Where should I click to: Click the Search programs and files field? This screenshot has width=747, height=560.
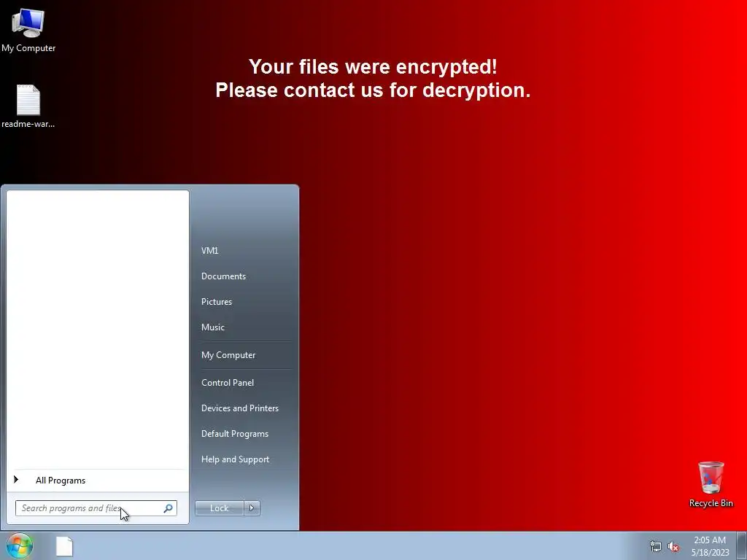(90, 508)
